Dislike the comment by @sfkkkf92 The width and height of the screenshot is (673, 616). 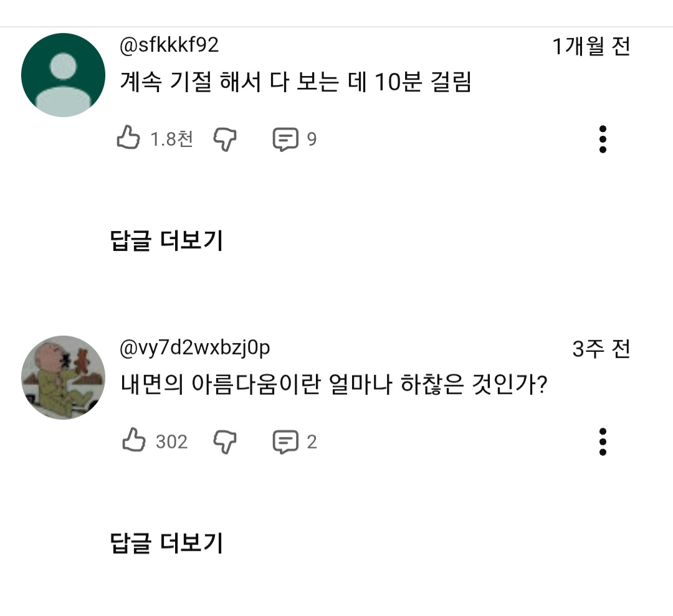click(x=225, y=139)
